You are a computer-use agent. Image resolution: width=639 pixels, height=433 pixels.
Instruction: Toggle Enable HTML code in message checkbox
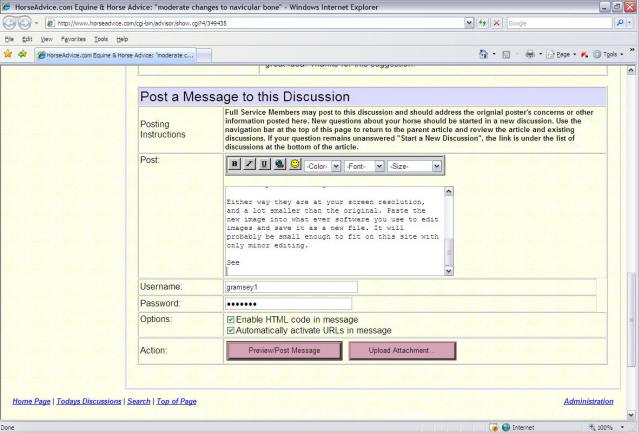coord(231,319)
